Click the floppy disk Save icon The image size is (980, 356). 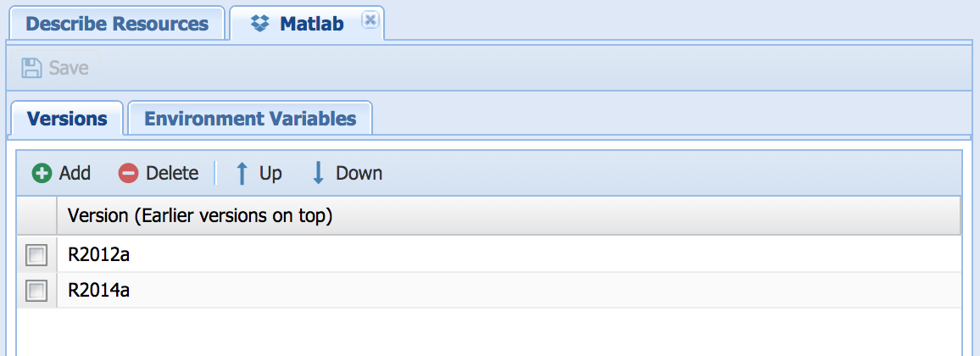[31, 68]
